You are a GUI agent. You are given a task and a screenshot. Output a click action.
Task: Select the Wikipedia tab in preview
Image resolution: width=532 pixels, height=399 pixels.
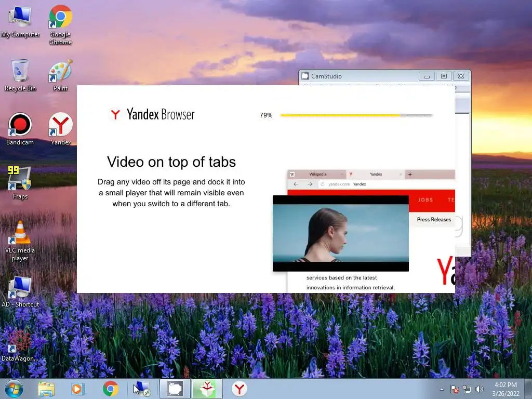316,175
